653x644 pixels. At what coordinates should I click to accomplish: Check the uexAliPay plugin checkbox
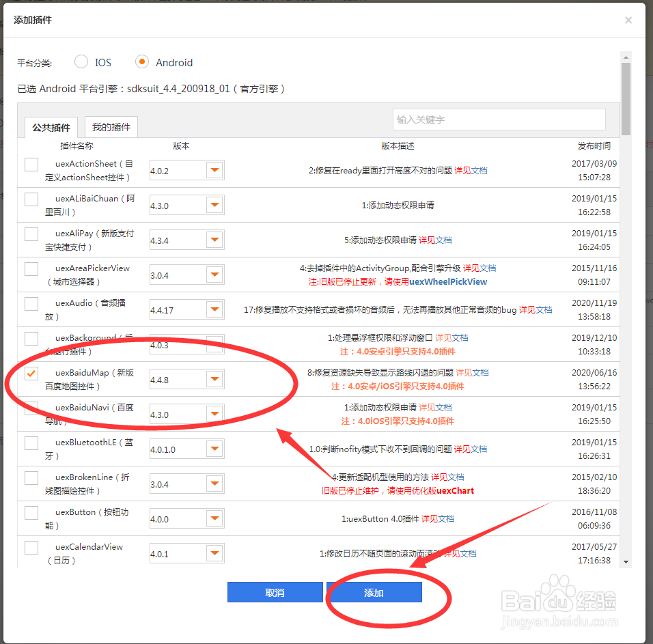click(x=31, y=234)
